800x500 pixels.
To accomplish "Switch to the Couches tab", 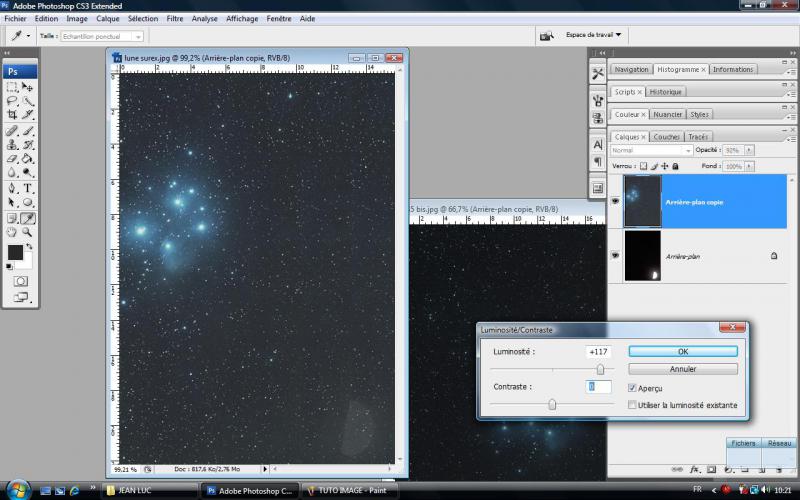I will 666,137.
